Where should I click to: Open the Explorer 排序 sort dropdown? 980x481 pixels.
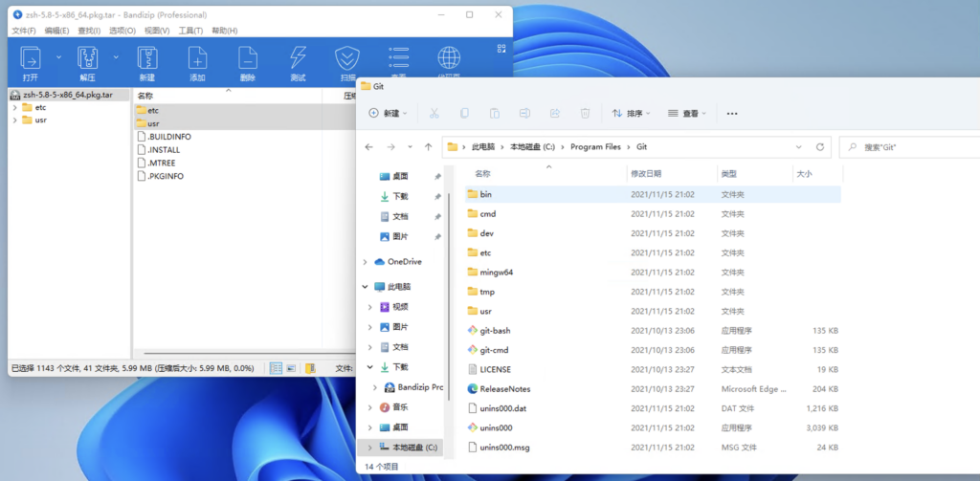[x=631, y=114]
